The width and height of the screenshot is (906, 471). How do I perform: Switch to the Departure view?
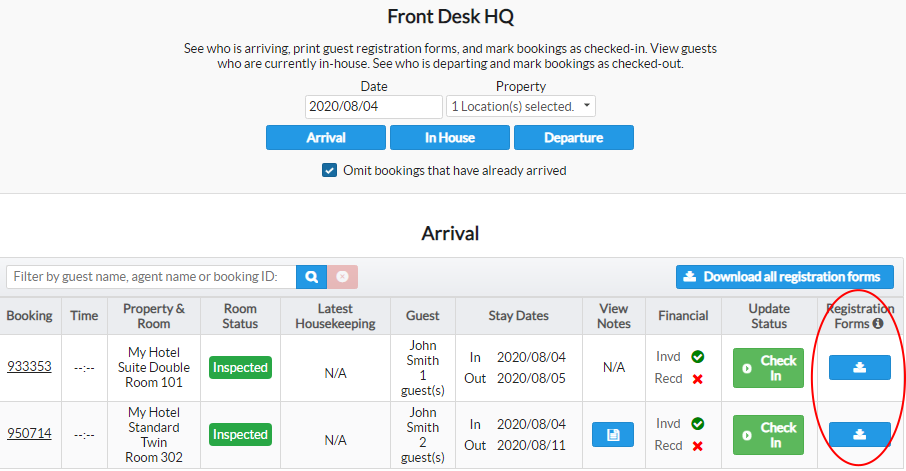(x=574, y=138)
